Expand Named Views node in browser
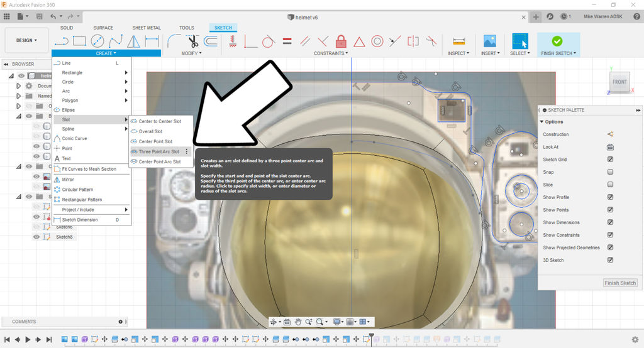Image resolution: width=644 pixels, height=348 pixels. 18,95
